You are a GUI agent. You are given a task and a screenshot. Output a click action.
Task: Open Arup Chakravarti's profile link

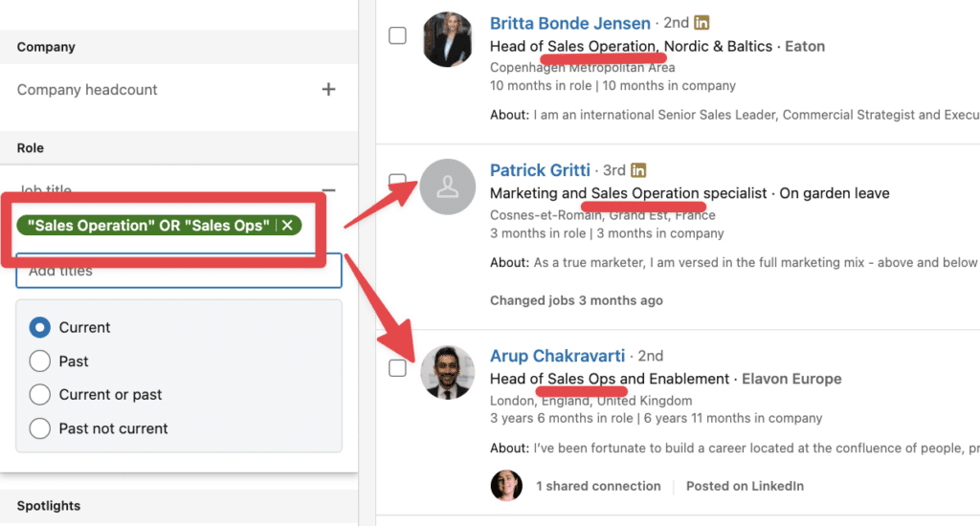(x=558, y=356)
